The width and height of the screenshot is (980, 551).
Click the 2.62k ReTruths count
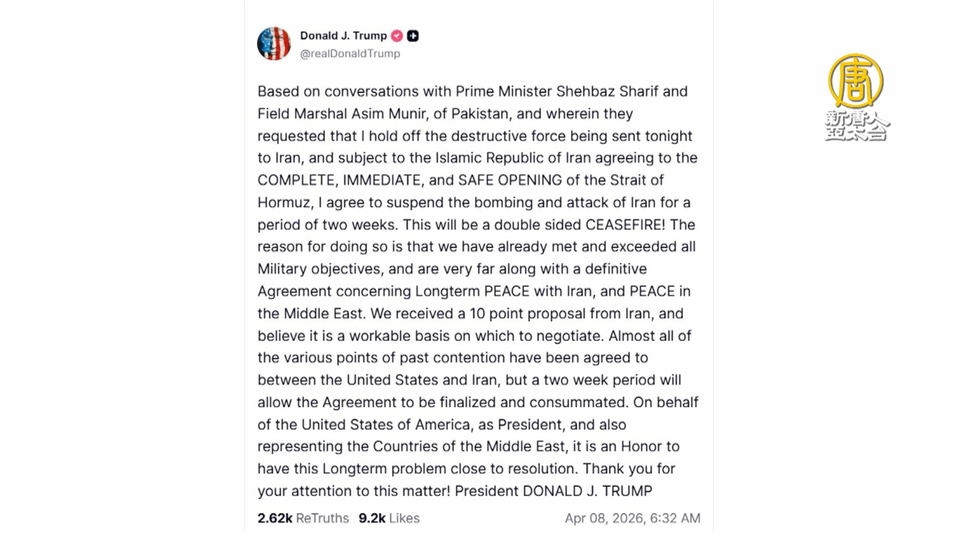point(303,518)
